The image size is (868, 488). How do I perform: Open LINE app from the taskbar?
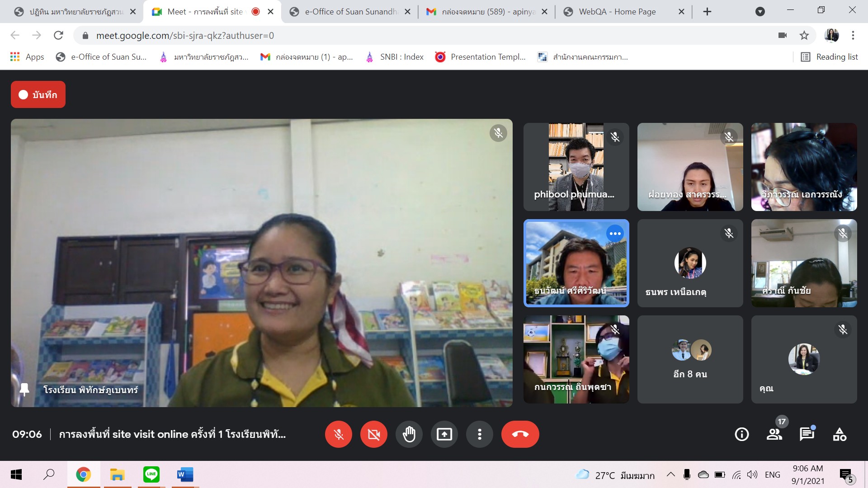(151, 474)
